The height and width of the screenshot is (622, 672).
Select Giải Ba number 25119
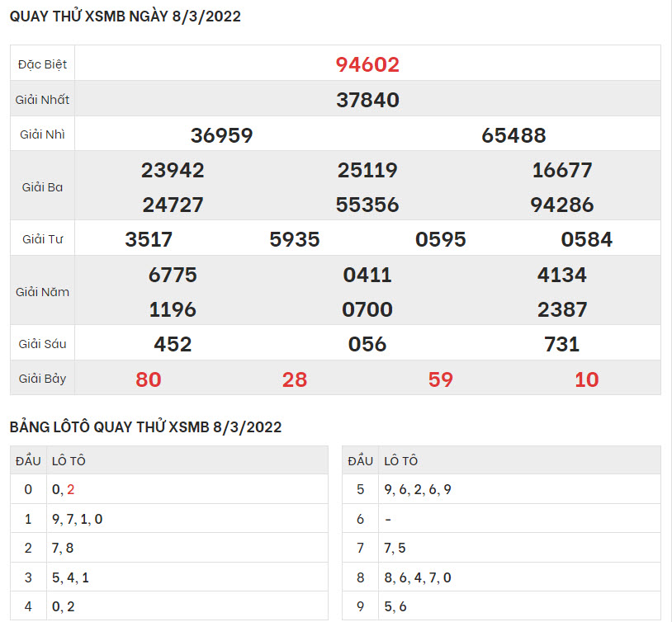pyautogui.click(x=367, y=170)
